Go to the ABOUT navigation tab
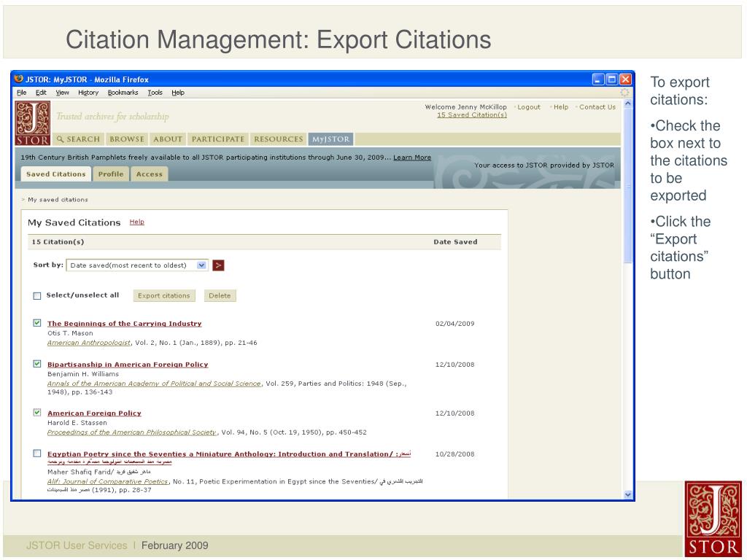The image size is (747, 560). pyautogui.click(x=168, y=139)
